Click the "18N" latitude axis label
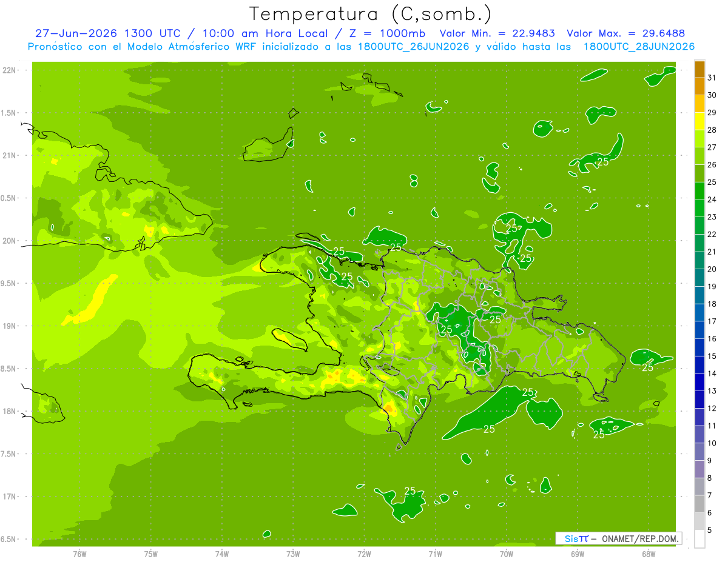This screenshot has height=562, width=728. coord(9,412)
